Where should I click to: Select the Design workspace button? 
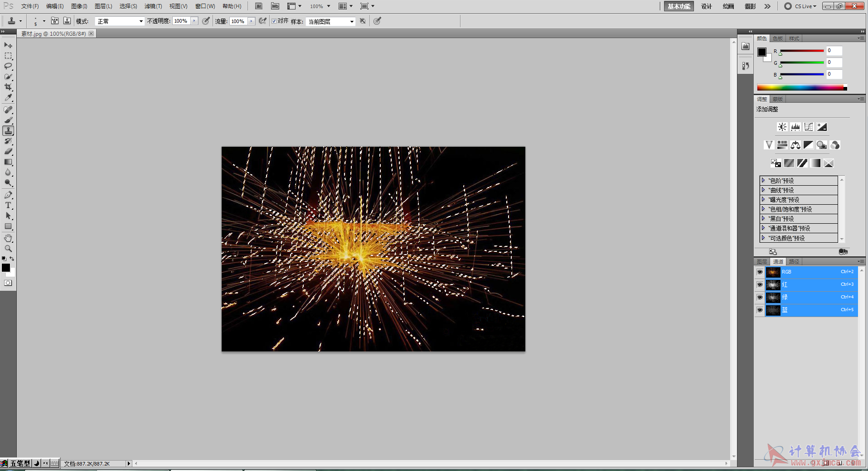[x=707, y=6]
